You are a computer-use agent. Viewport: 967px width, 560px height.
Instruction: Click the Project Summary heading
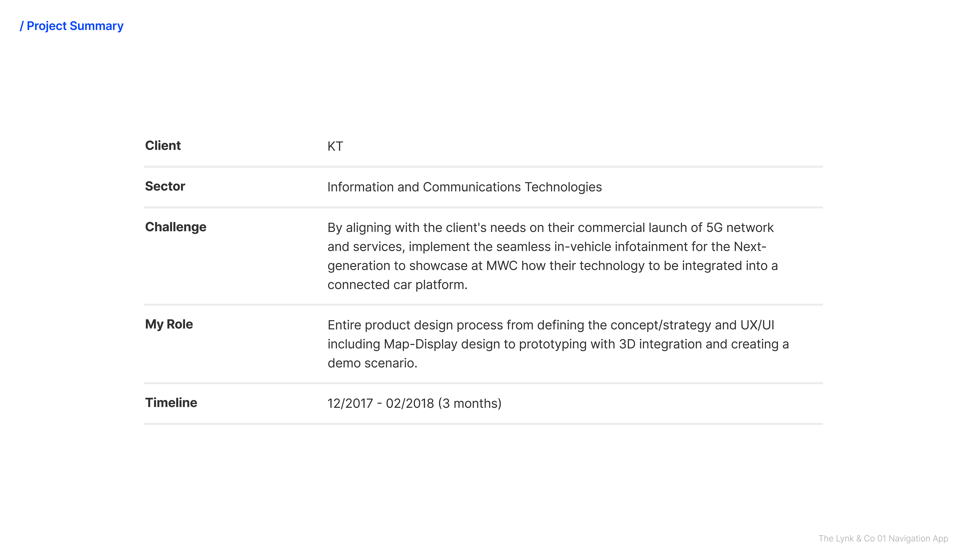72,26
